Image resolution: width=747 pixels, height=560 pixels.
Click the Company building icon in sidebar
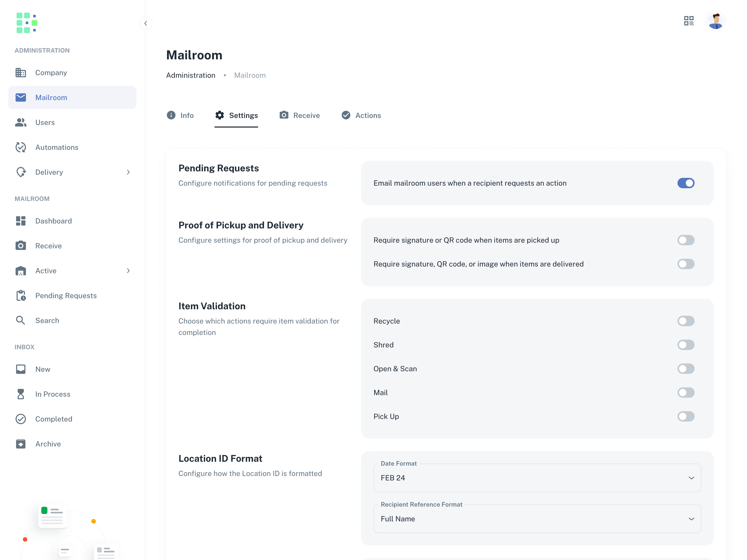[x=20, y=73]
